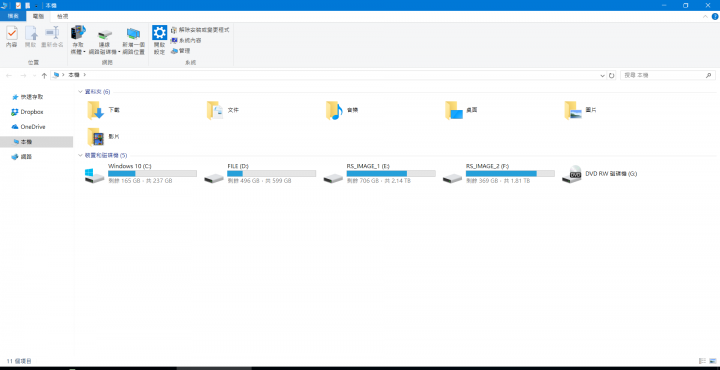Collapse the 裝置和磁碟機 (5) devices group
Image resolution: width=720 pixels, height=370 pixels.
[x=80, y=156]
